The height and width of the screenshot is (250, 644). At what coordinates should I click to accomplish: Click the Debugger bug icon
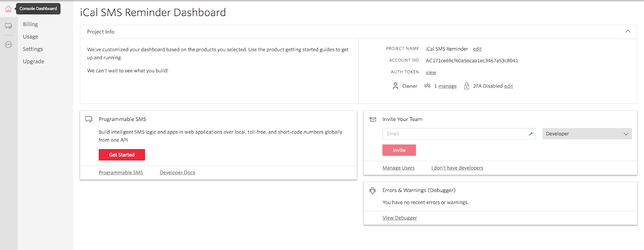(x=373, y=191)
